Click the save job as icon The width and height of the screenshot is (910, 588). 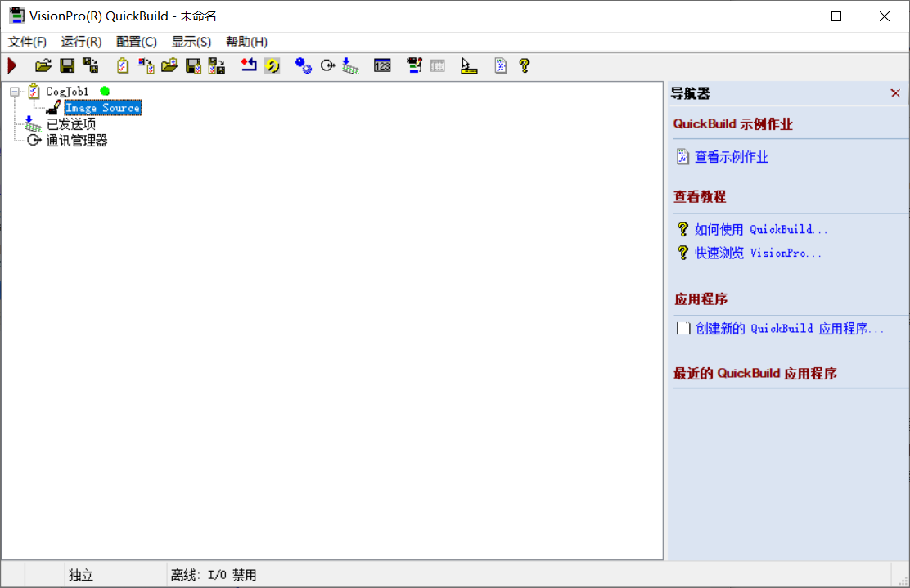pos(217,65)
